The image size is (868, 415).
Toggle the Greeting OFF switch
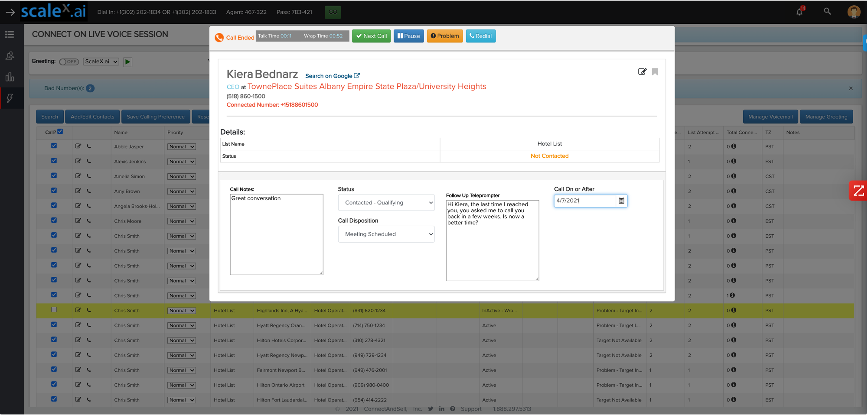pos(69,62)
